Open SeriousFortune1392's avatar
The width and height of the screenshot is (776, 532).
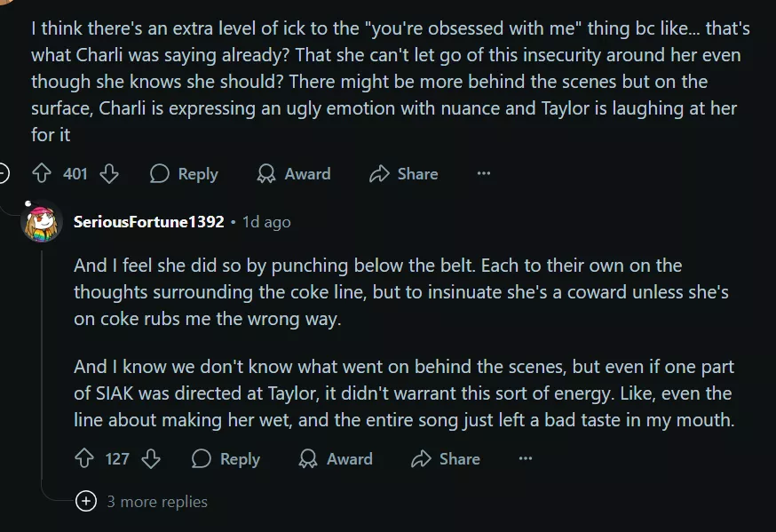pos(41,223)
